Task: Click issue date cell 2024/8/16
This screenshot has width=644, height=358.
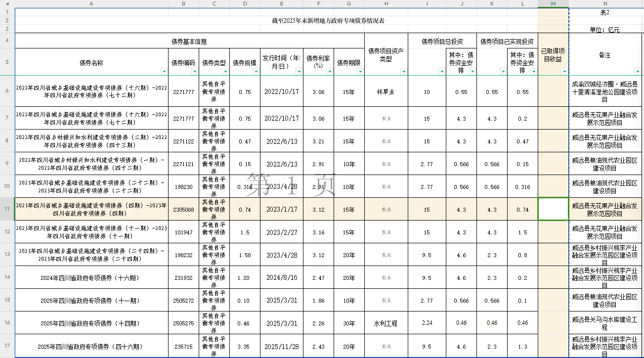Action: (282, 278)
